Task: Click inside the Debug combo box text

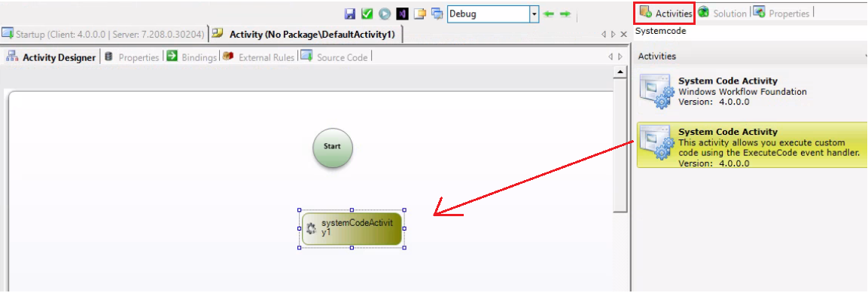Action: 489,14
